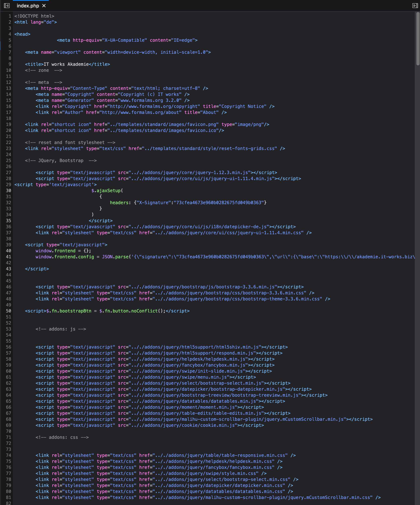Click line number 50 in gutter
420x505 pixels.
8,311
